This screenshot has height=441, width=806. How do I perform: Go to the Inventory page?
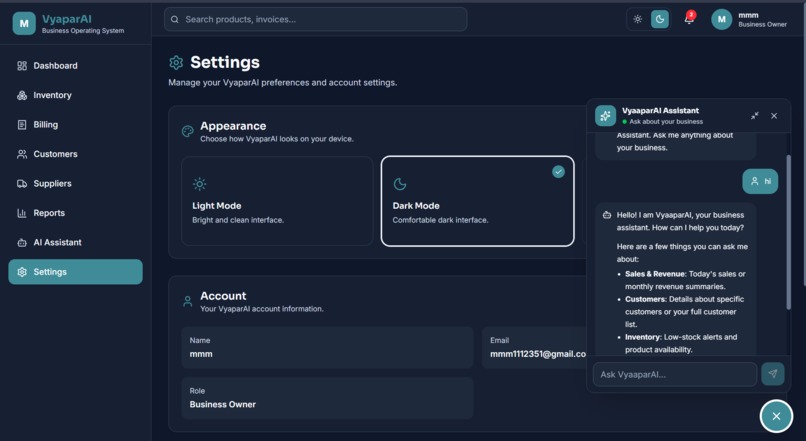click(75, 95)
